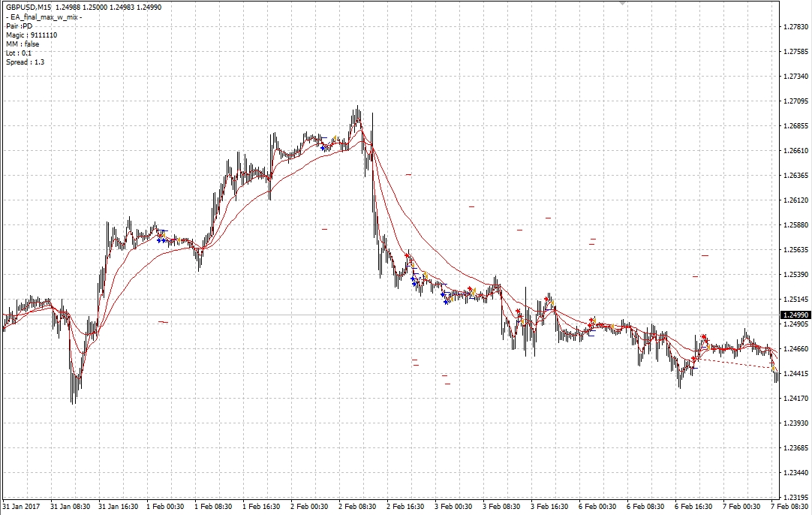
Task: Select the MM : false label
Action: click(x=23, y=44)
